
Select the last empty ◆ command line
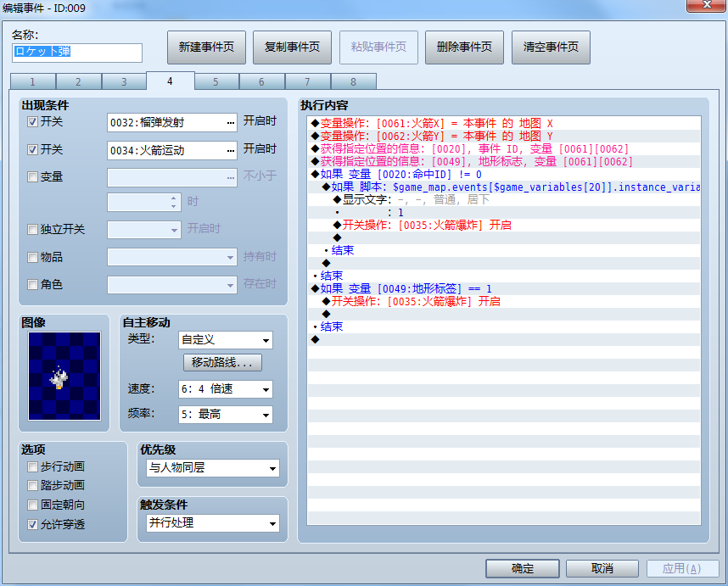[504, 339]
